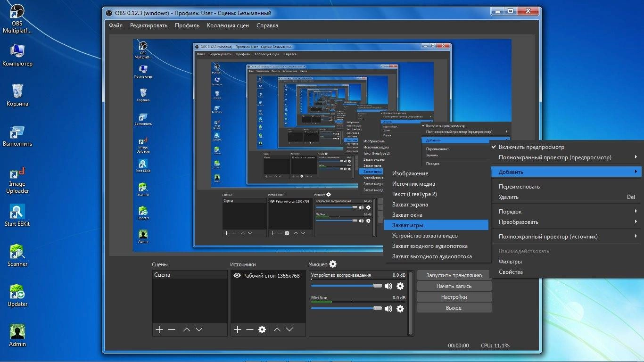Mute the Mic/Aux speaker
The height and width of the screenshot is (362, 644).
pyautogui.click(x=388, y=309)
